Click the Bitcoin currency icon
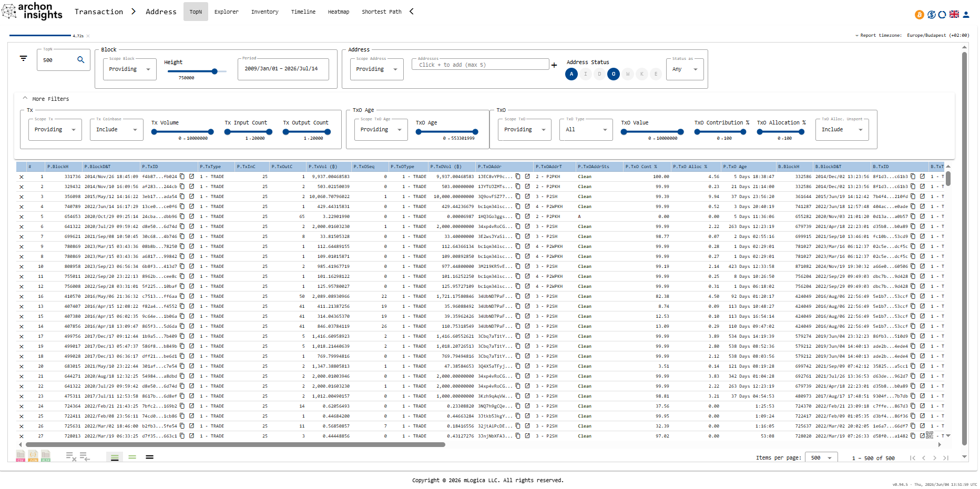980x489 pixels. click(x=920, y=15)
